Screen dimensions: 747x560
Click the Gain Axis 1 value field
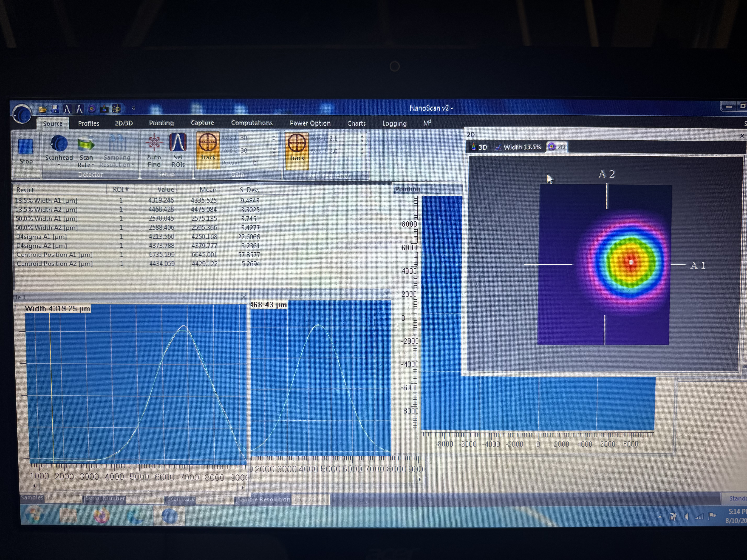click(x=255, y=138)
